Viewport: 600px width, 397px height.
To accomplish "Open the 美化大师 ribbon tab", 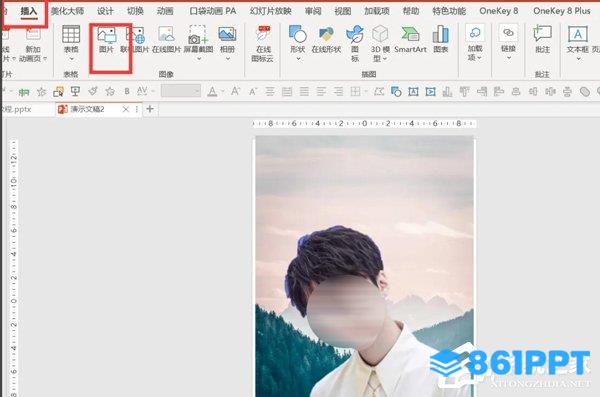I will [x=67, y=11].
